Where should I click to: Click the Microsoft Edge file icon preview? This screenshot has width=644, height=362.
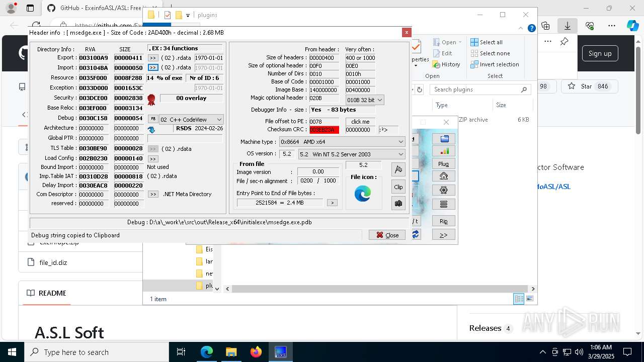(363, 194)
